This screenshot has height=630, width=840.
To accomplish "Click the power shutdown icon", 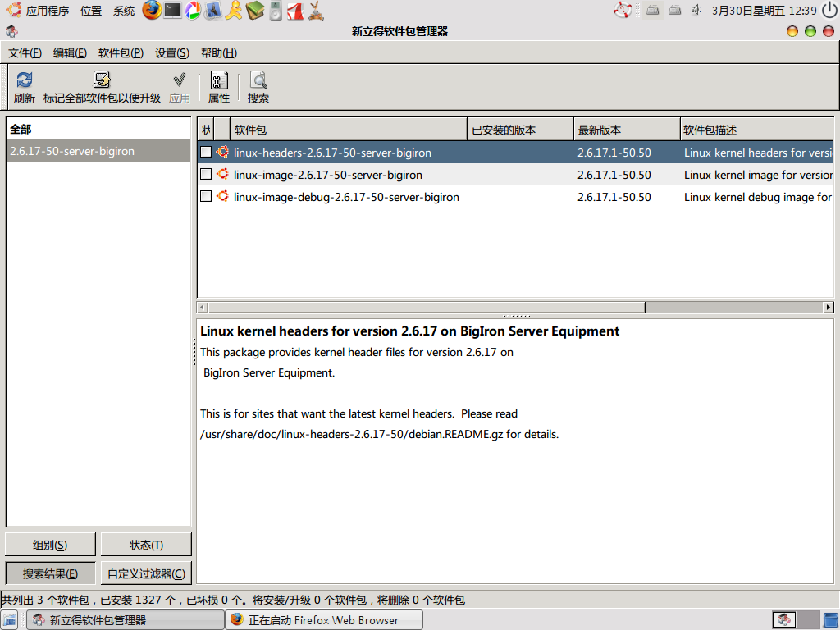I will (830, 10).
